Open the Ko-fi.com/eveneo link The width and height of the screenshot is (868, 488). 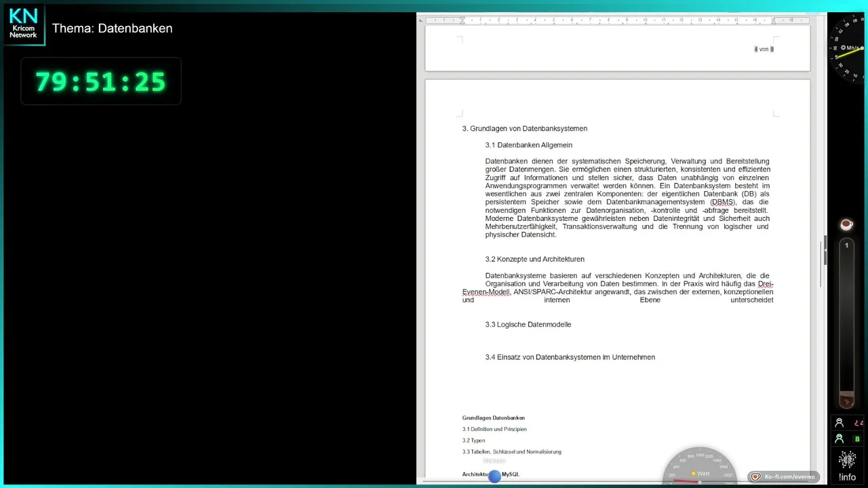tap(783, 476)
